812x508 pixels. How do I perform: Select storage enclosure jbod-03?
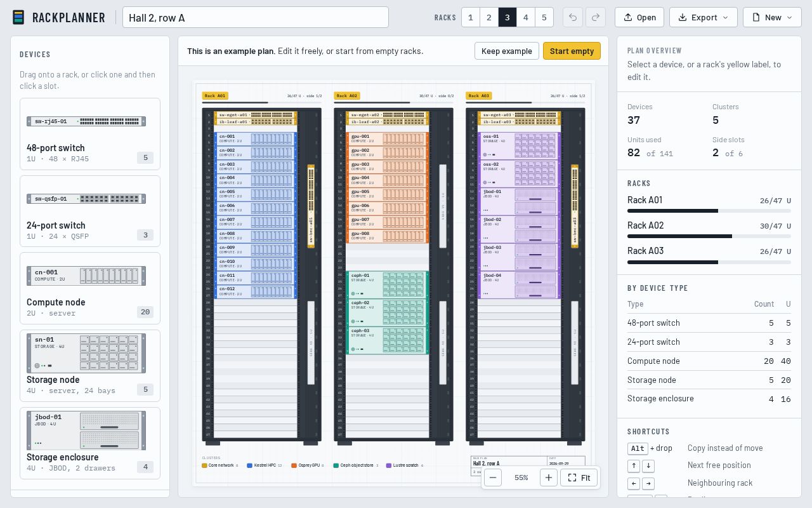(x=520, y=257)
